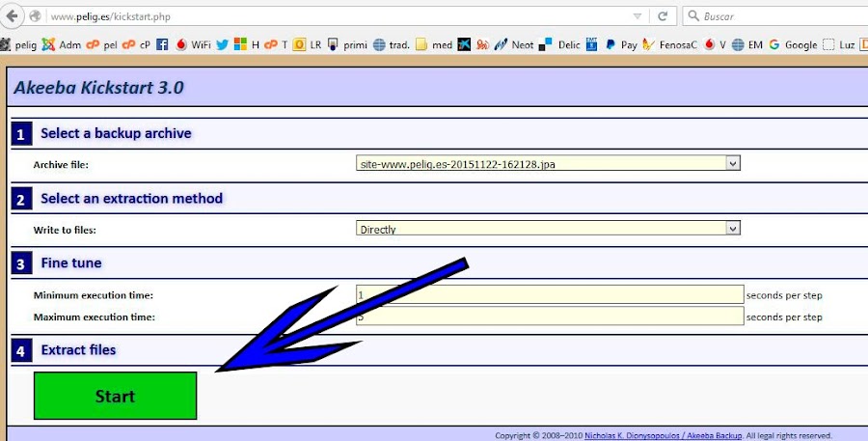
Task: Open the Luz bookmark
Action: pos(839,45)
